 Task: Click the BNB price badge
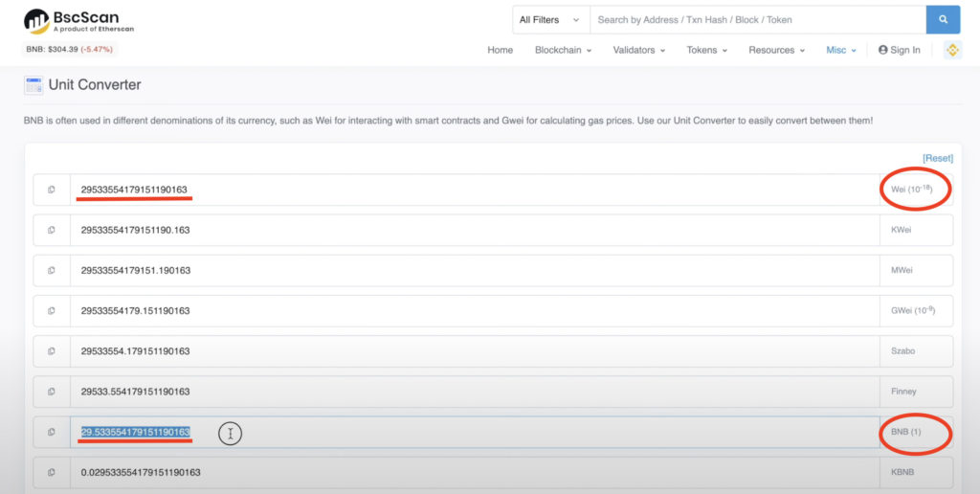click(x=70, y=49)
